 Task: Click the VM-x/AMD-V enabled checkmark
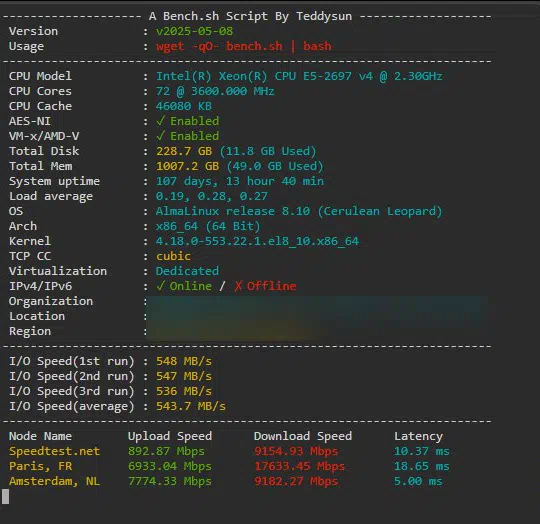pos(160,136)
